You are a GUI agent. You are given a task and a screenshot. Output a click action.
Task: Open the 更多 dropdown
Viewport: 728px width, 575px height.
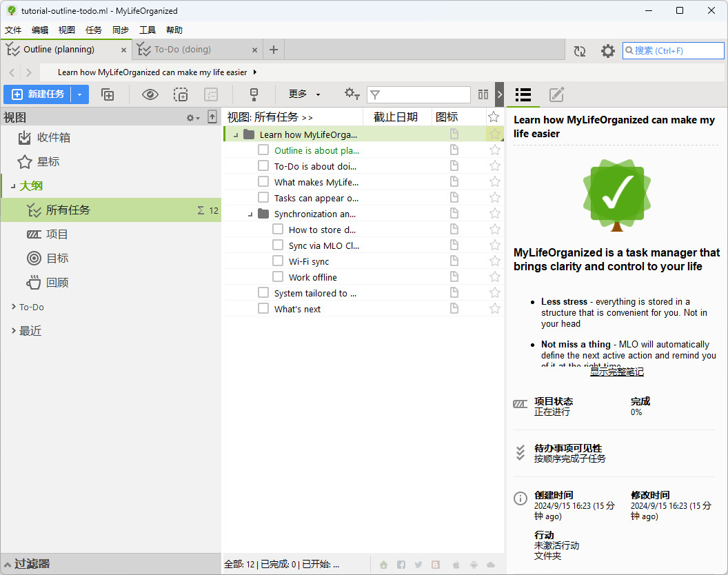tap(304, 94)
